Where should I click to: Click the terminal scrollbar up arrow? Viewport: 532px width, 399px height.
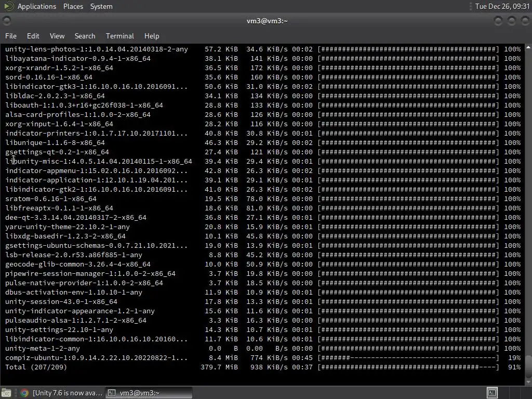coord(528,48)
